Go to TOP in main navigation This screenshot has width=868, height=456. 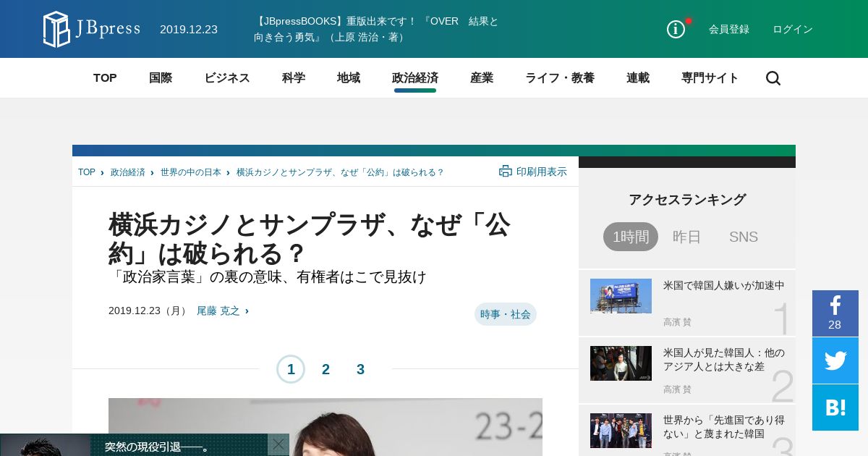105,78
